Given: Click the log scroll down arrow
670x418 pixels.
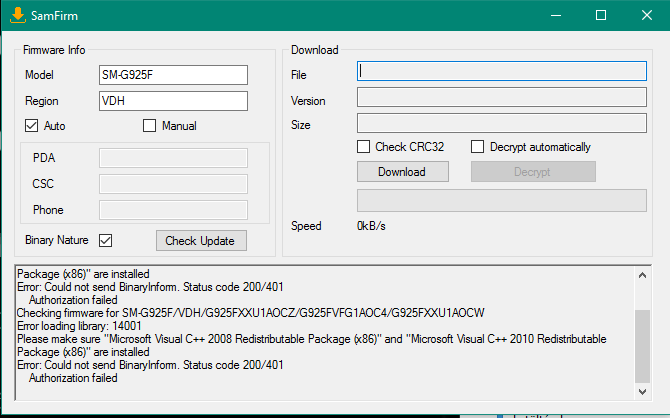Looking at the screenshot, I should [642, 392].
